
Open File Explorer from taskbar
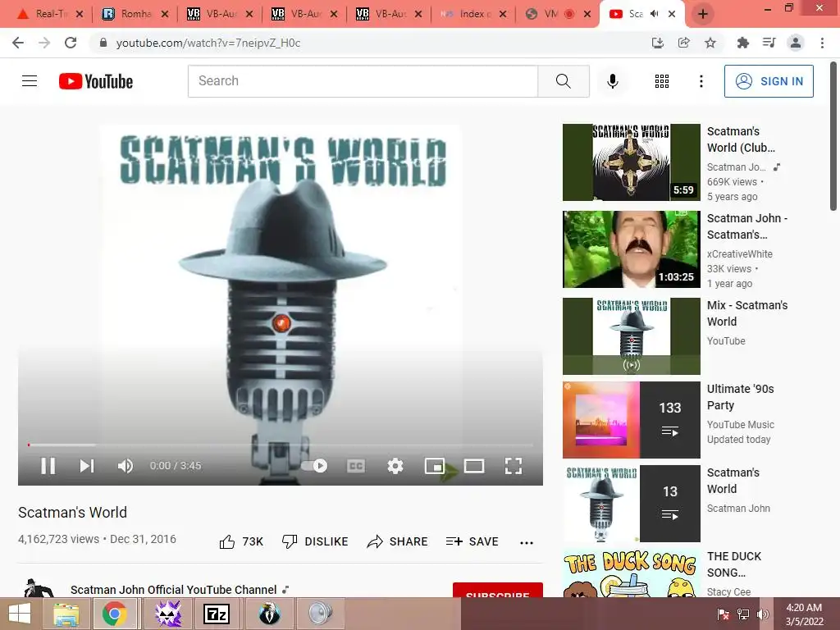66,614
